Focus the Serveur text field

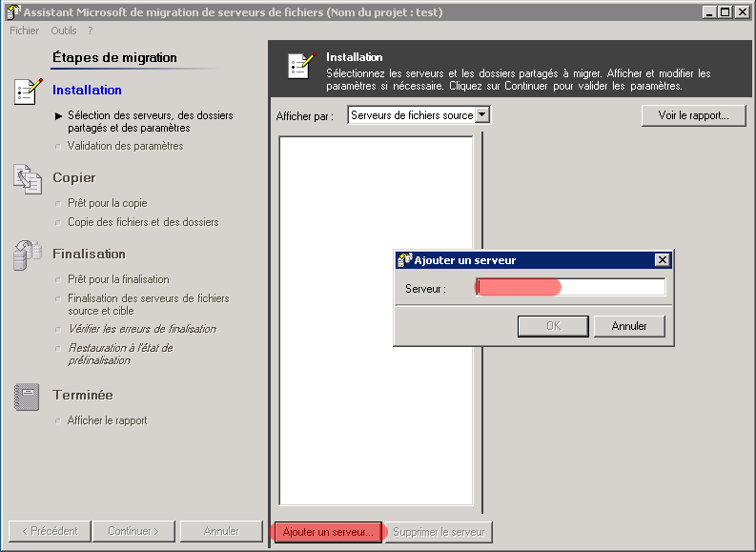[x=570, y=287]
